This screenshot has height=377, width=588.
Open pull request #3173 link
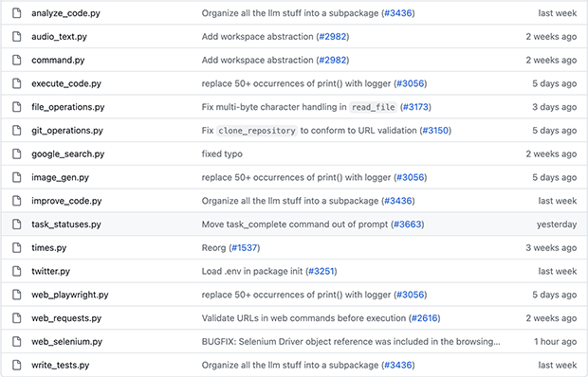point(415,107)
